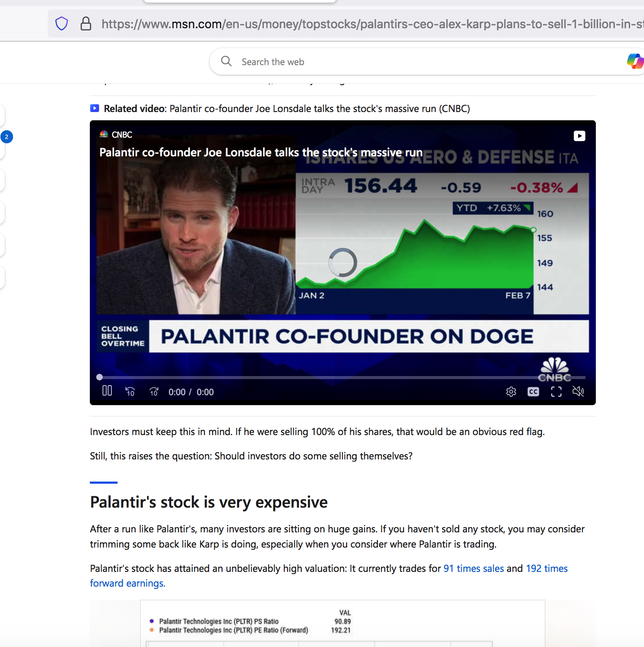Click the site security padlock icon
Image resolution: width=644 pixels, height=647 pixels.
(x=86, y=23)
